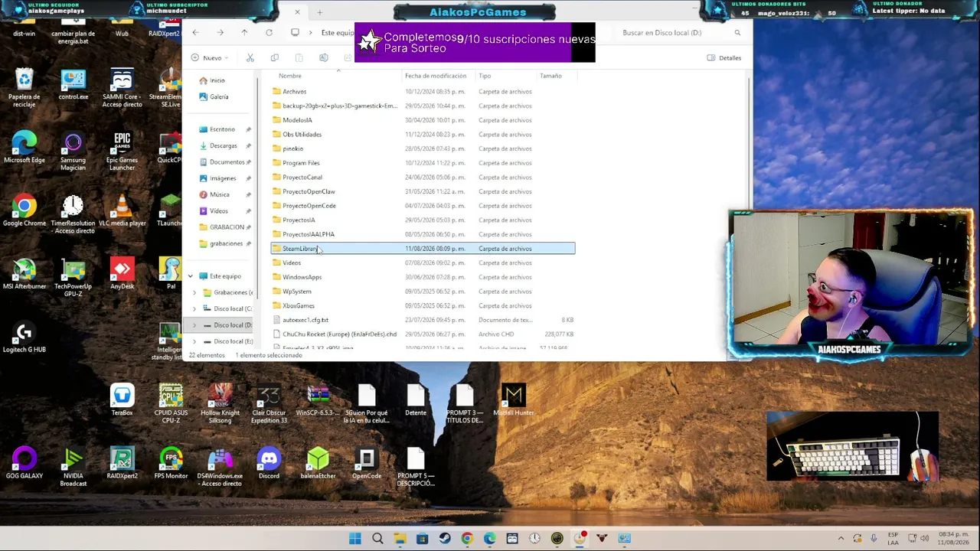Open Documentos quick access folder
Viewport: 980px width, 551px height.
221,162
